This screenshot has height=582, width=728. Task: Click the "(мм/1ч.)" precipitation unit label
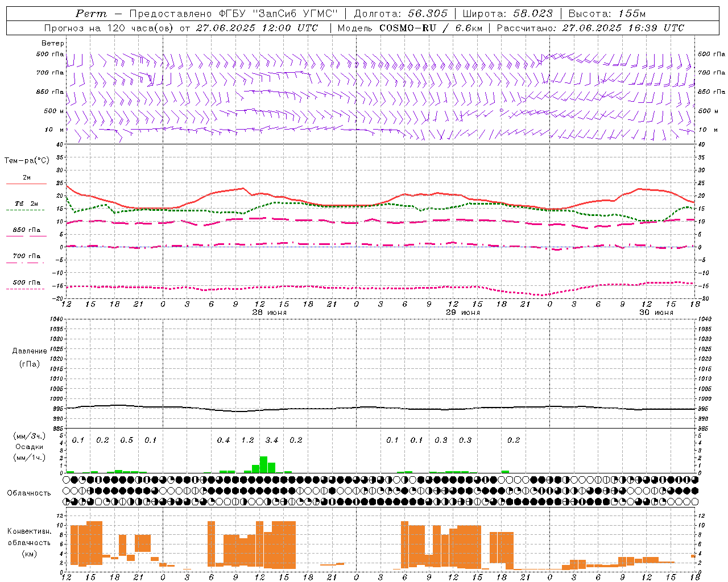pos(29,458)
